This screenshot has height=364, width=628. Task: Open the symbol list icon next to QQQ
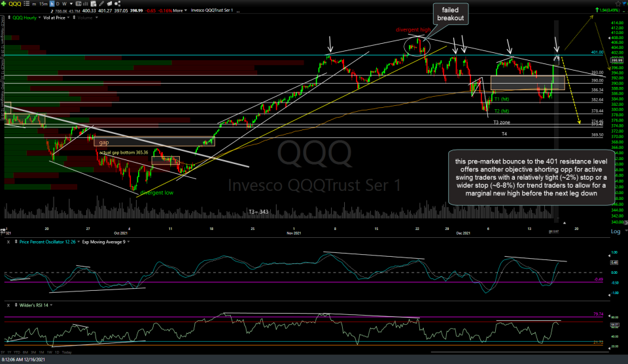click(x=26, y=4)
